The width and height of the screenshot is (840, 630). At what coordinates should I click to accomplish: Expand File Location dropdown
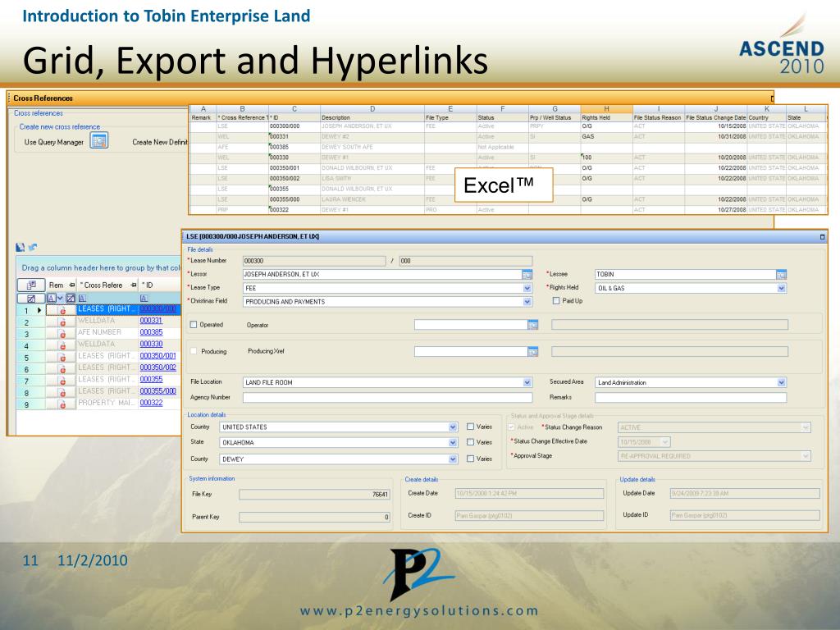coord(527,382)
